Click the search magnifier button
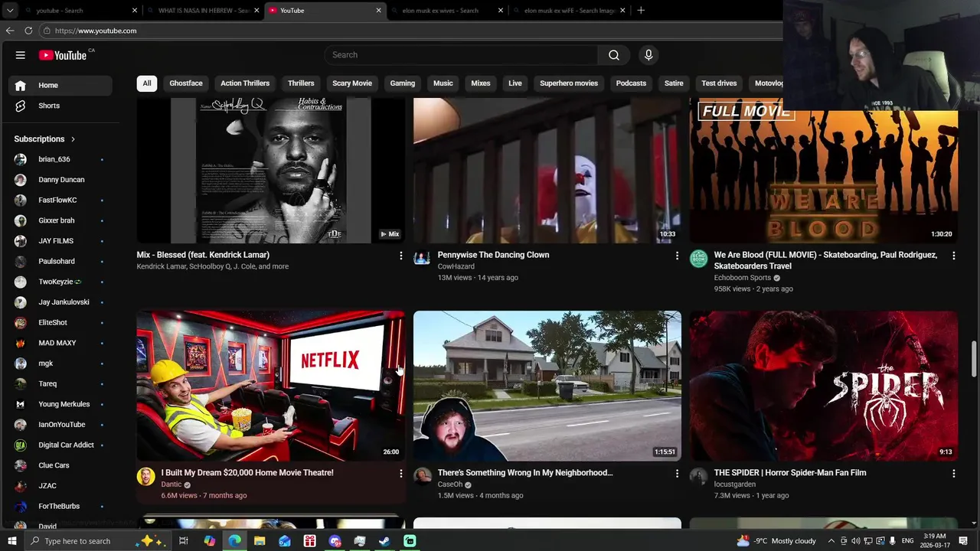The image size is (980, 551). click(614, 55)
